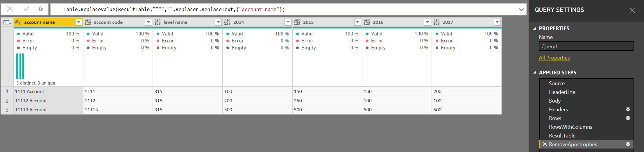Open the All Properties link

click(x=554, y=58)
